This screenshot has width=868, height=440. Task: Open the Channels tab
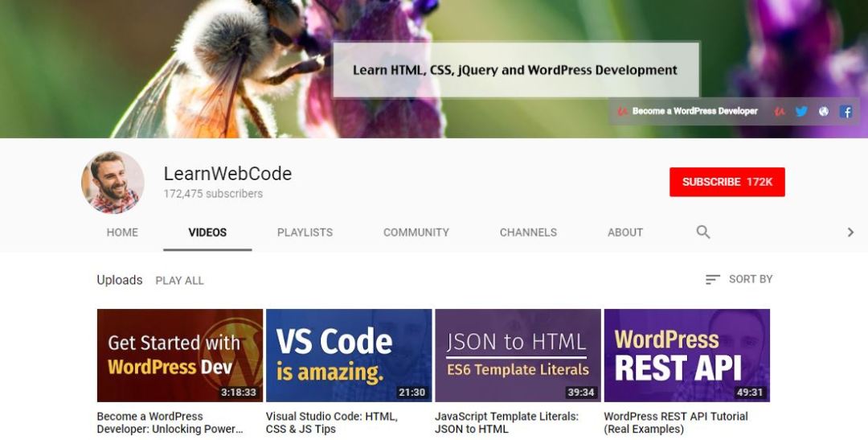[x=528, y=232]
